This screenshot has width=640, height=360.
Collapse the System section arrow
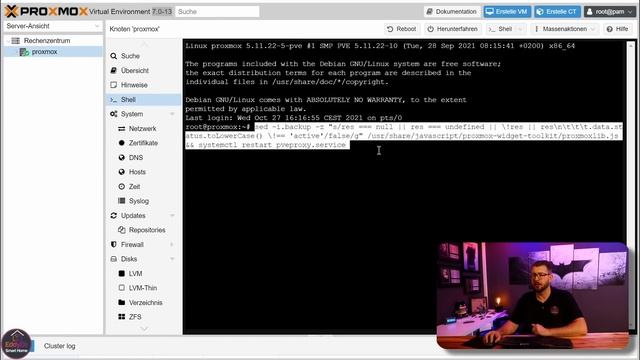(172, 114)
